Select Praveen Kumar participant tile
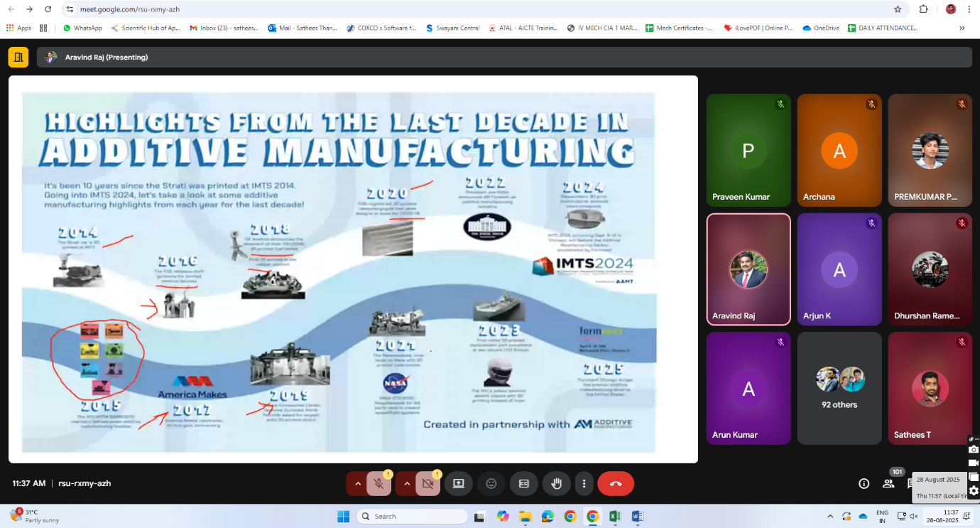The width and height of the screenshot is (980, 528). click(x=748, y=151)
